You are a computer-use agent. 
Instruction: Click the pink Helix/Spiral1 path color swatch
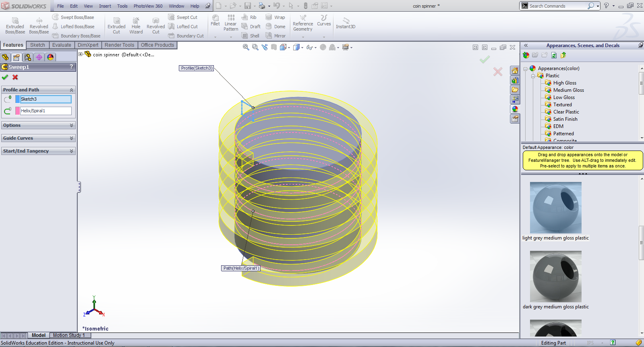click(17, 111)
